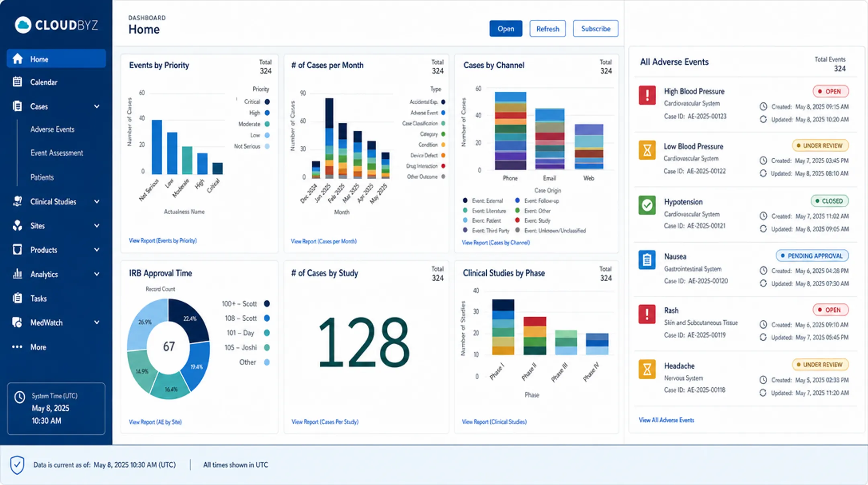Click the red alert icon for High Blood Pressure
The width and height of the screenshot is (868, 485).
[x=647, y=95]
